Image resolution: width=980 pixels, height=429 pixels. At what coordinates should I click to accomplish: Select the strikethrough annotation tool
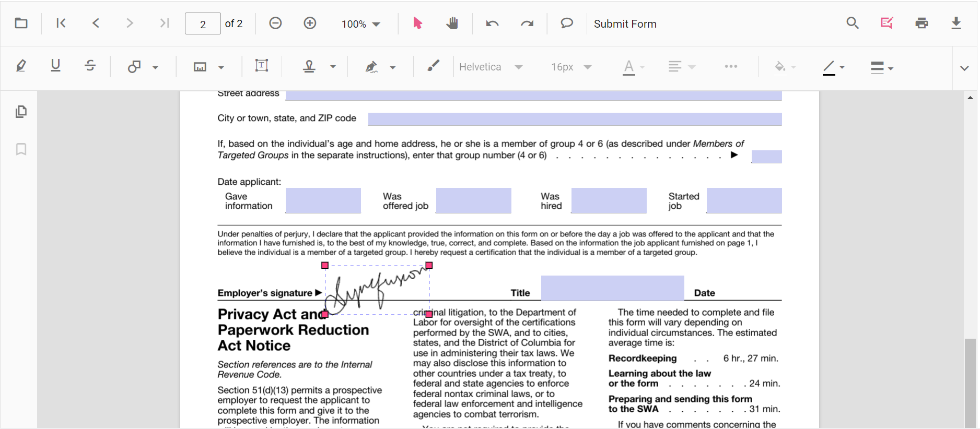[90, 66]
